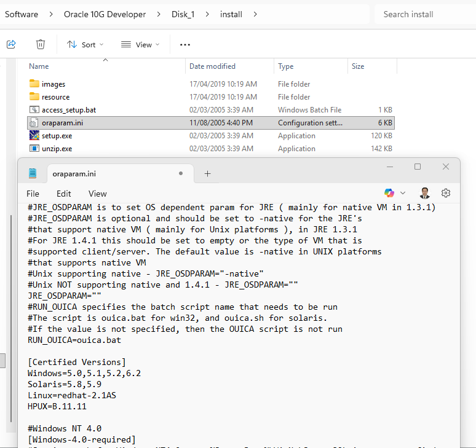Click the user account profile picture

pyautogui.click(x=424, y=193)
